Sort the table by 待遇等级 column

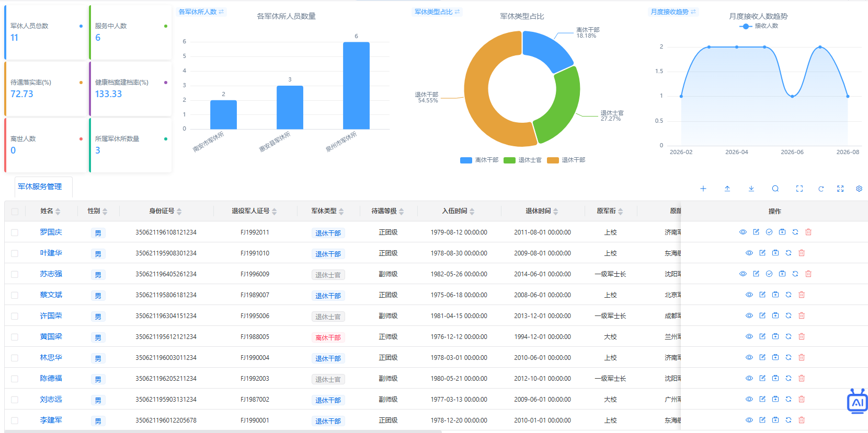point(402,212)
